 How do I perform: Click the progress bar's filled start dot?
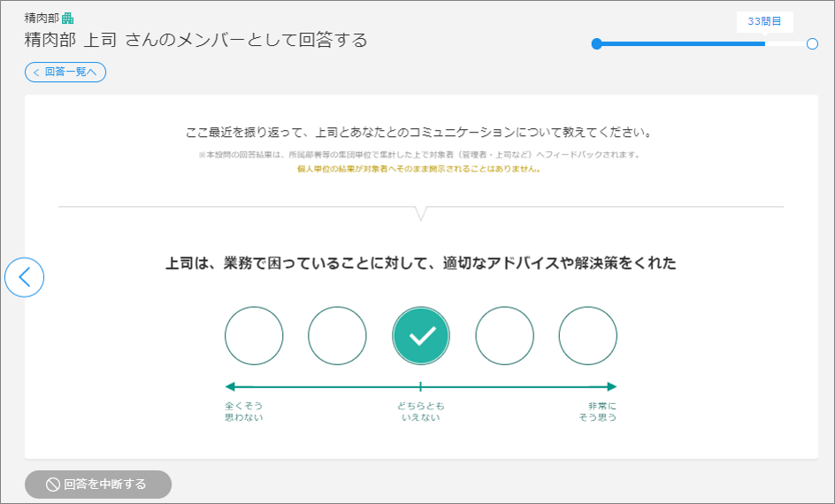click(597, 44)
